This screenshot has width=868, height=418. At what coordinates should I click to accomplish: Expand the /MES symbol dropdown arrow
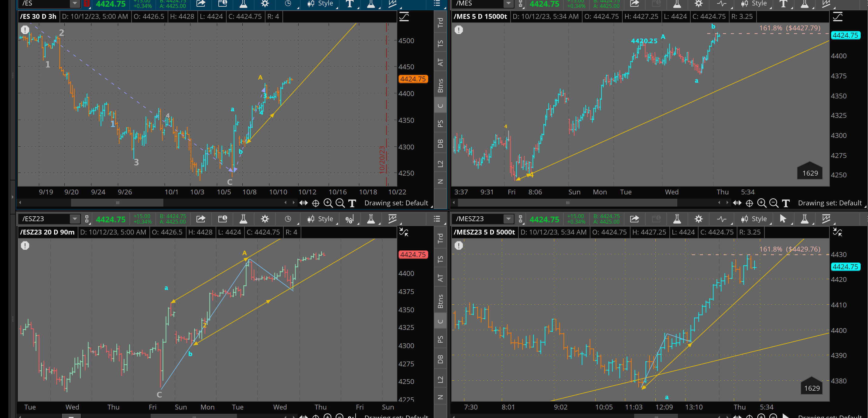508,3
